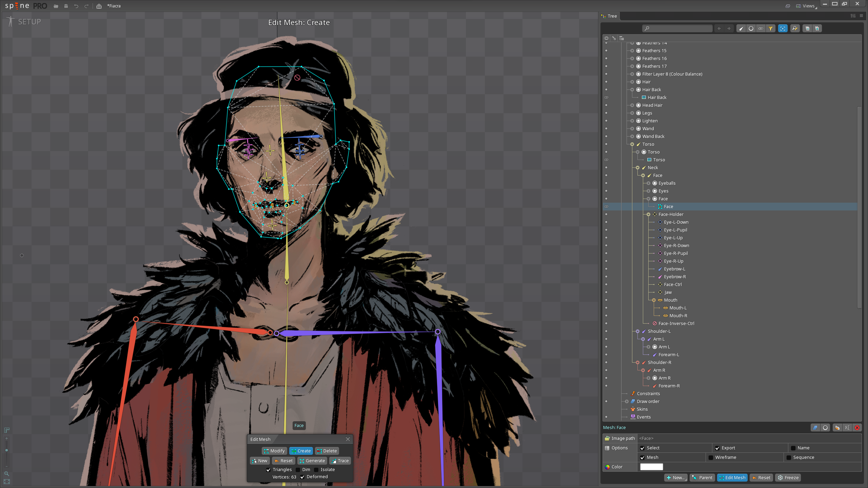Click the slot circle icon in Mesh: Face header

click(825, 428)
